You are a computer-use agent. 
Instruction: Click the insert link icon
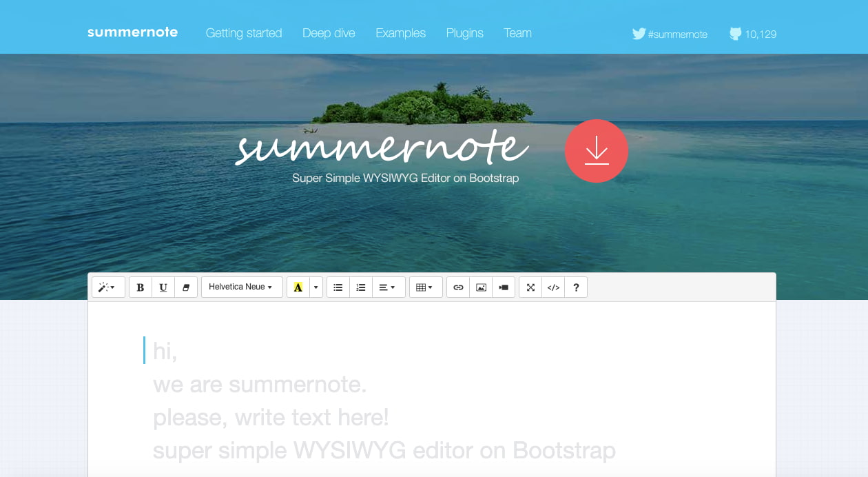pos(458,287)
